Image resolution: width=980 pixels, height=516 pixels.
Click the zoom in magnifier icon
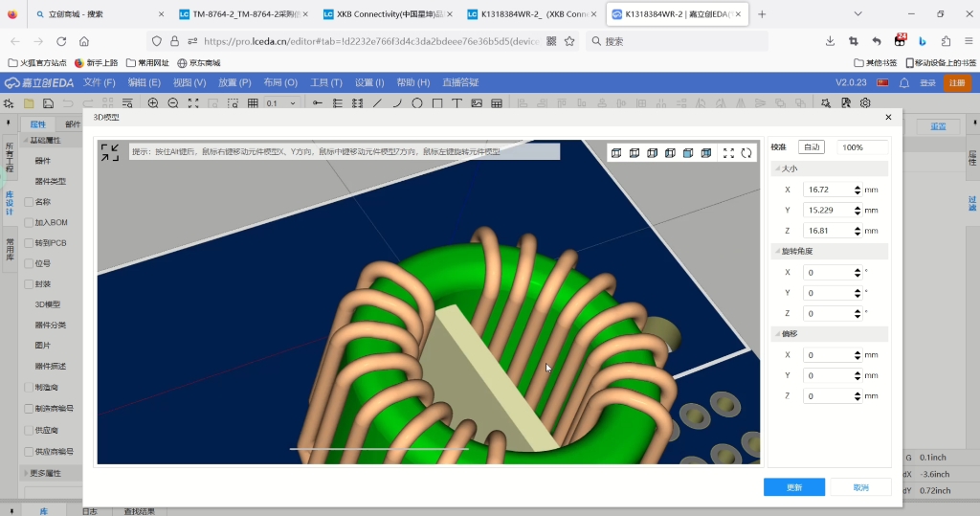coord(153,103)
